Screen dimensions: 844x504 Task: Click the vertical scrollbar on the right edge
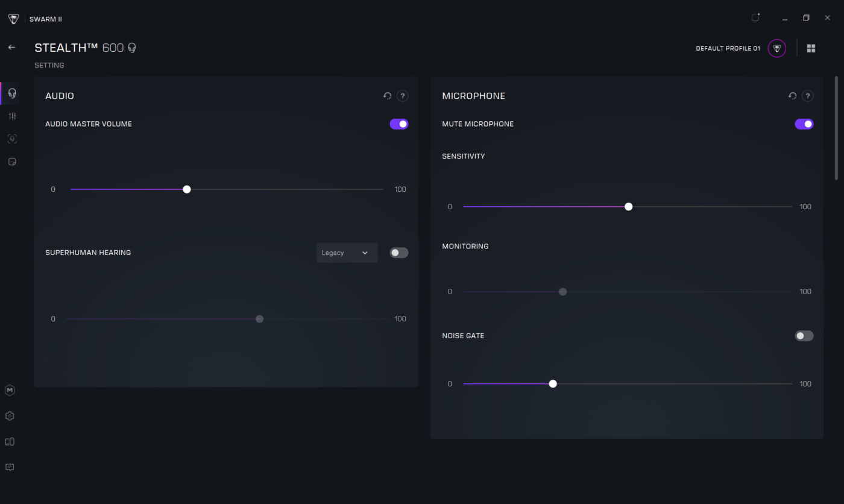click(836, 128)
